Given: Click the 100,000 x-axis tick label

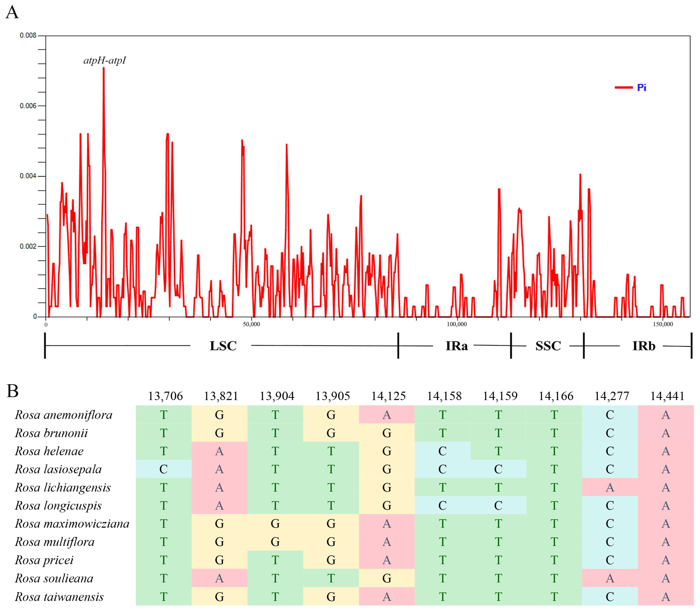Looking at the screenshot, I should tap(457, 324).
